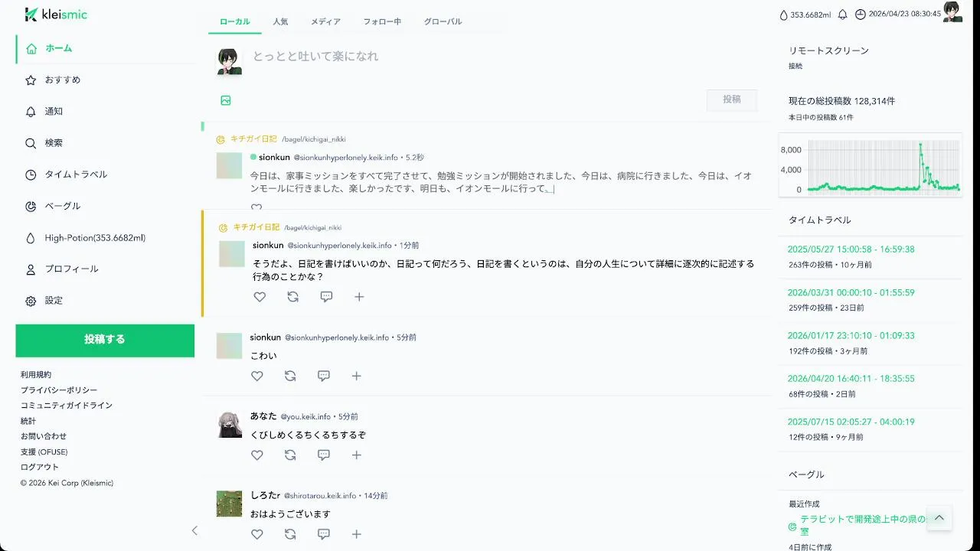Click the peak in the post count chart
980x551 pixels.
pos(920,145)
